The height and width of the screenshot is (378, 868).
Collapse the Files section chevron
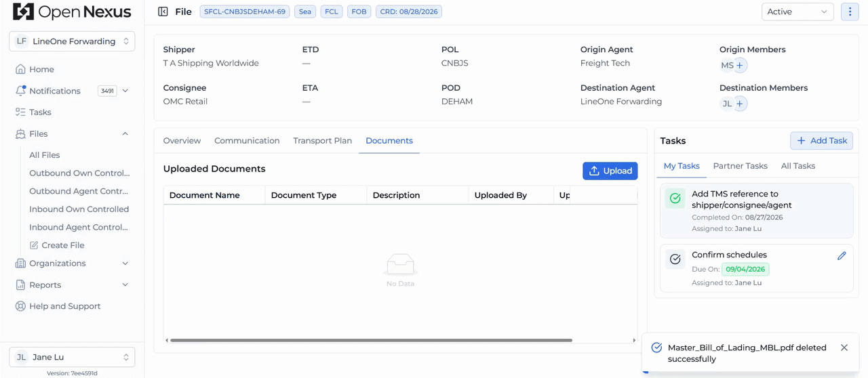tap(125, 134)
